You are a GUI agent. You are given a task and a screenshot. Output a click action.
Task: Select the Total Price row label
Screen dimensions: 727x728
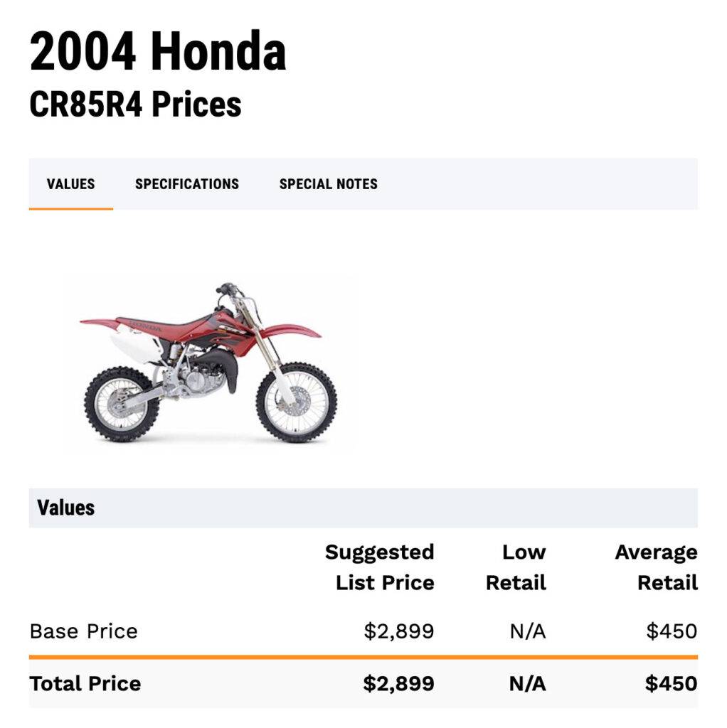tap(85, 684)
